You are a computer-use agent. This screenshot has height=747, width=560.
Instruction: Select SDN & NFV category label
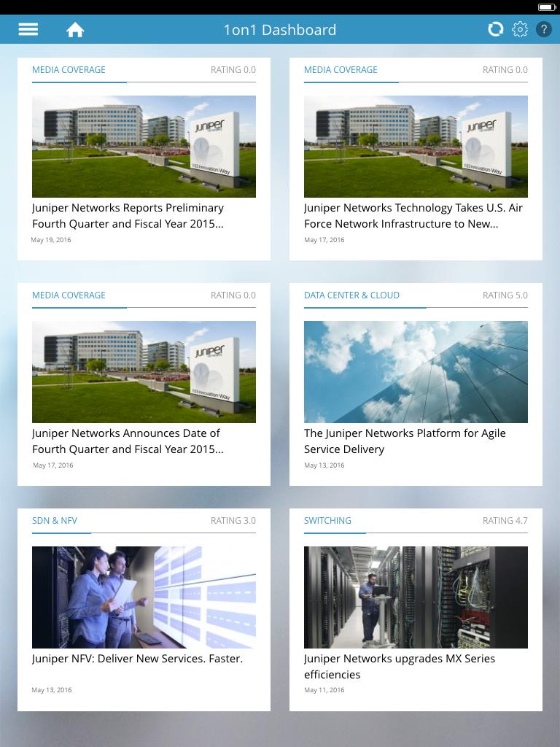tap(54, 520)
